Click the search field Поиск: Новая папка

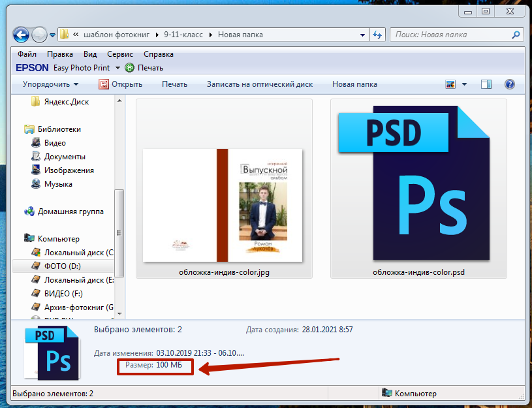coord(450,35)
